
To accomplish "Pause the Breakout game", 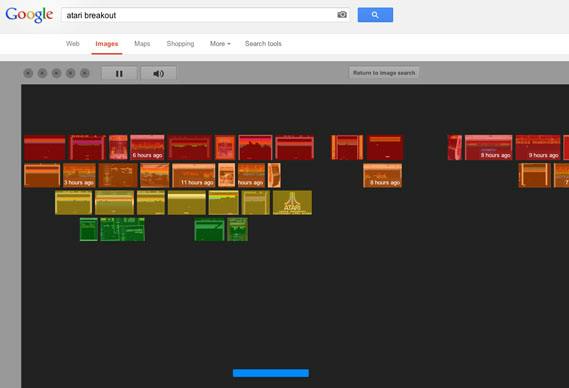I will coord(119,73).
